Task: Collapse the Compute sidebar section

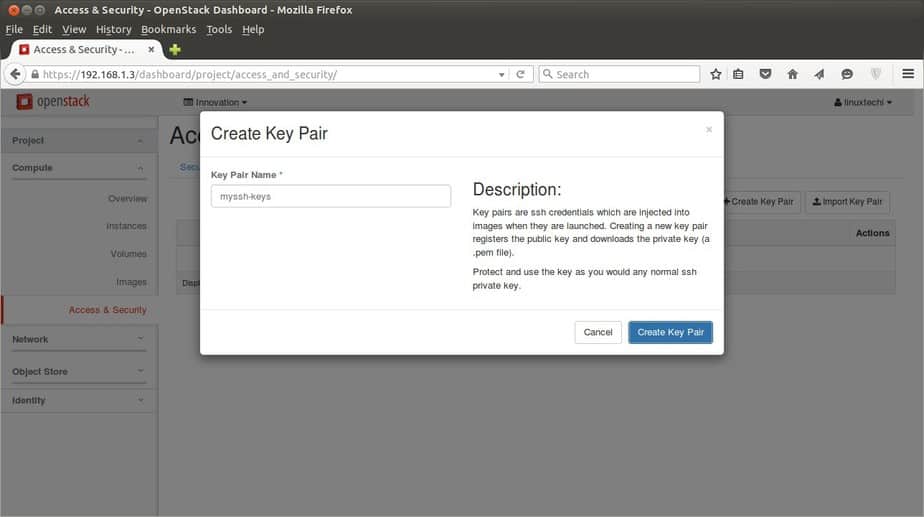Action: [x=78, y=168]
